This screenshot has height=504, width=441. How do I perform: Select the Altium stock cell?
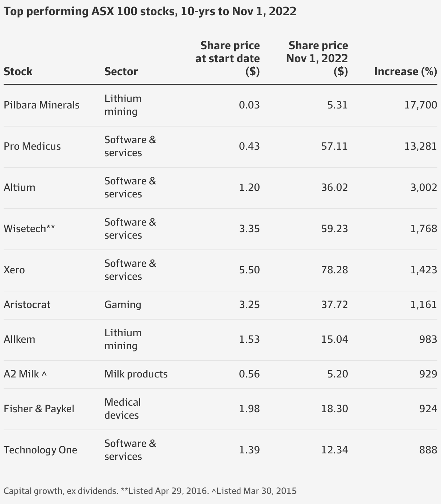[x=20, y=188]
